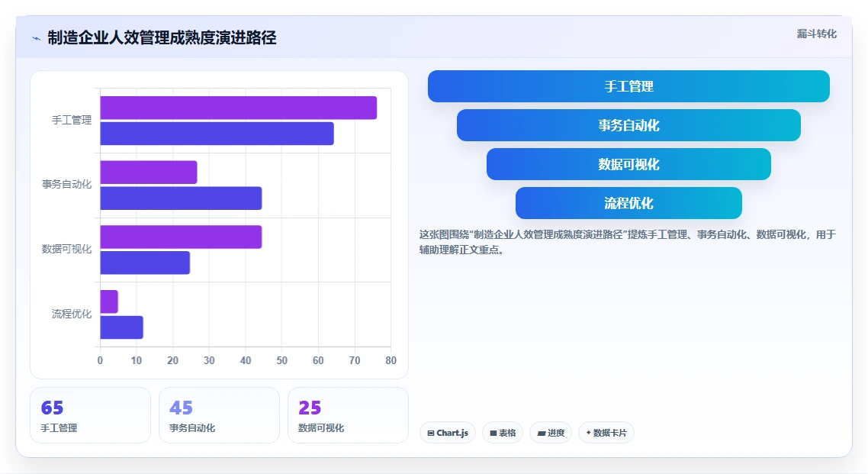The image size is (868, 474).
Task: Open the 25 数据可视化 stat card
Action: coord(349,415)
